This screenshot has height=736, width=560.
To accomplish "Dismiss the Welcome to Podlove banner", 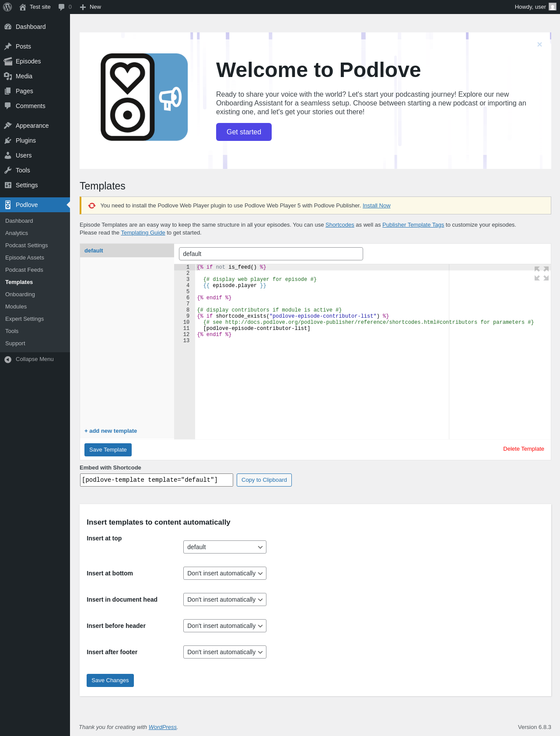I will [539, 44].
